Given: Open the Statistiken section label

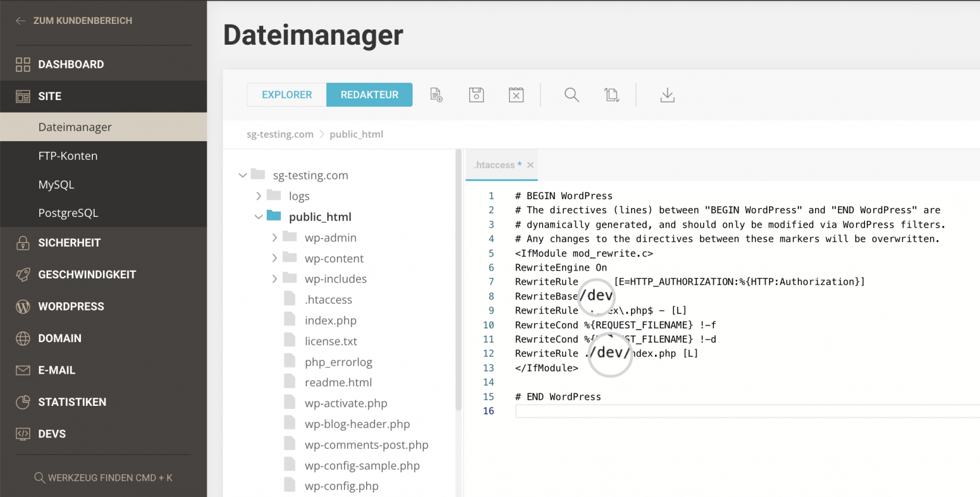Looking at the screenshot, I should pos(72,402).
